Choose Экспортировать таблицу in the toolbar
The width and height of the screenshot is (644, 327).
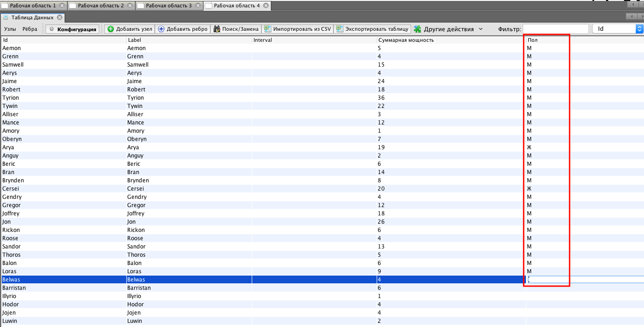tap(372, 29)
